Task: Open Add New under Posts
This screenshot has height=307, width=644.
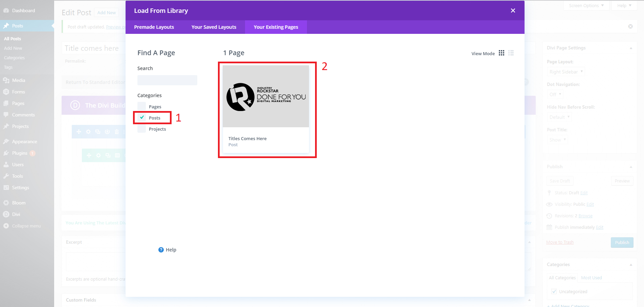Action: [13, 48]
